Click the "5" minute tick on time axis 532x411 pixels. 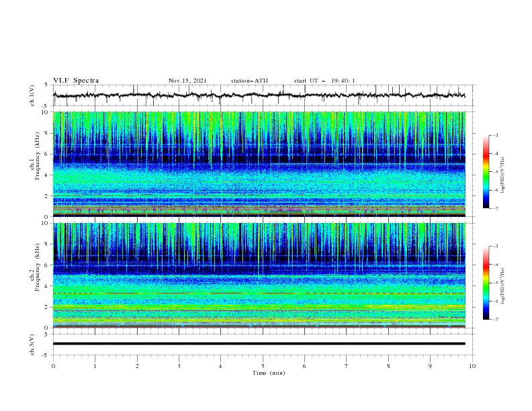click(263, 366)
